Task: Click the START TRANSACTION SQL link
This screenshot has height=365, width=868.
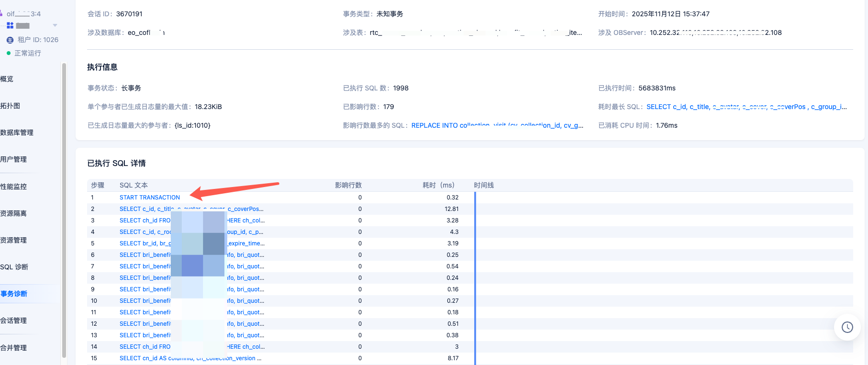Action: [x=150, y=198]
